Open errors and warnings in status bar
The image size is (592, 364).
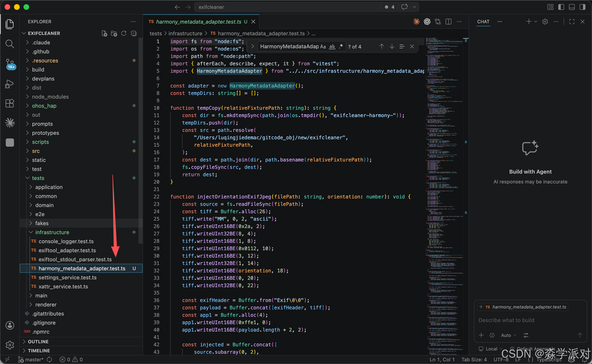coord(71,359)
